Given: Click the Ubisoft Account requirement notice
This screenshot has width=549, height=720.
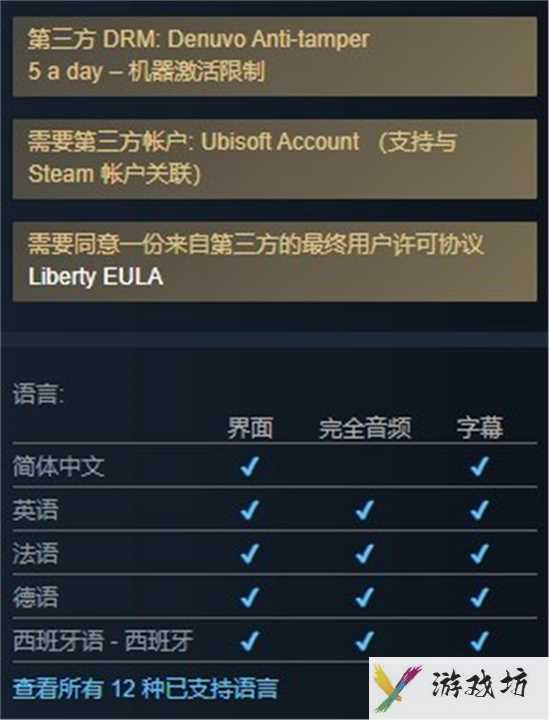Looking at the screenshot, I should pyautogui.click(x=274, y=159).
